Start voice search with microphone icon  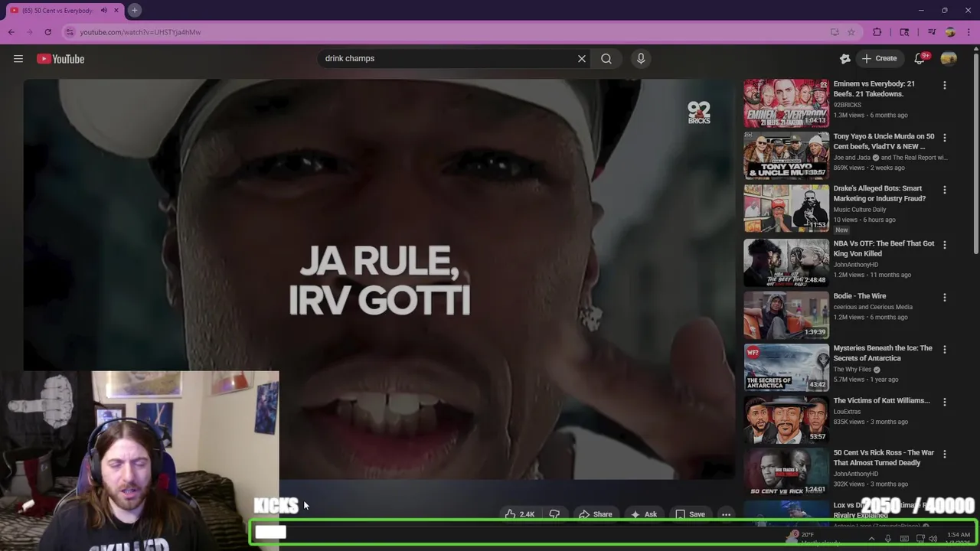coord(642,58)
